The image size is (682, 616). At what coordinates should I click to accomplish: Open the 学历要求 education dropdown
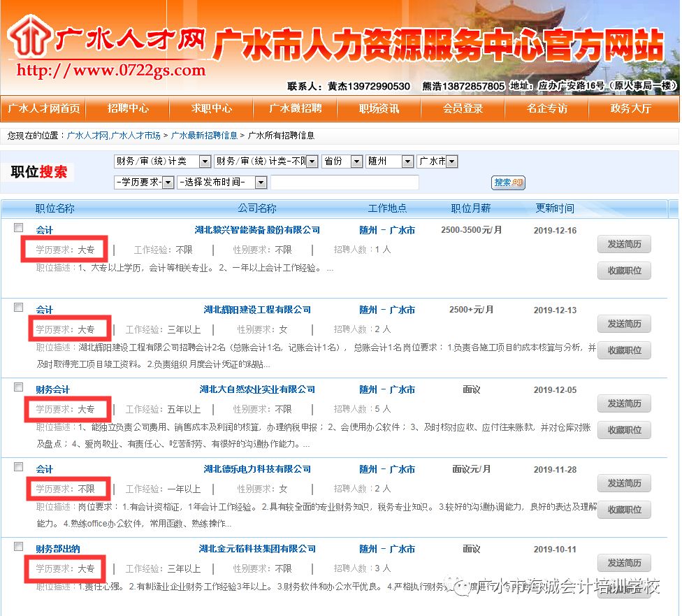click(x=143, y=182)
